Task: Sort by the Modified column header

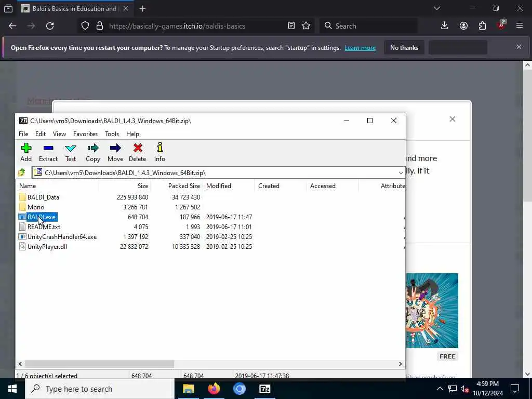Action: (229, 186)
